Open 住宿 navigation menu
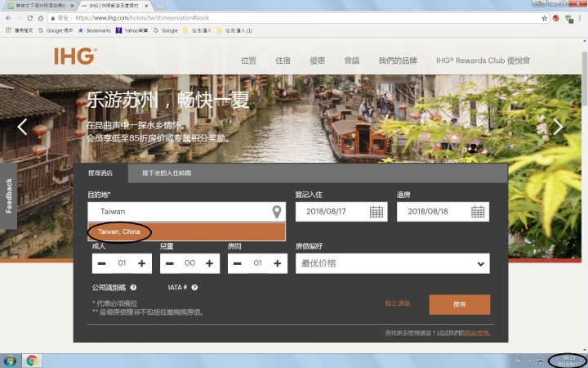588x368 pixels. pos(283,61)
